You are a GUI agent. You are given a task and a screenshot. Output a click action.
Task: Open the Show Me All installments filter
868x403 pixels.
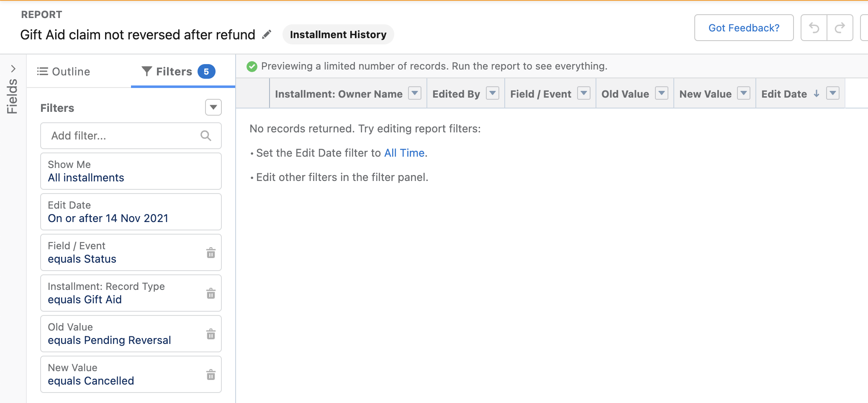[x=85, y=172]
